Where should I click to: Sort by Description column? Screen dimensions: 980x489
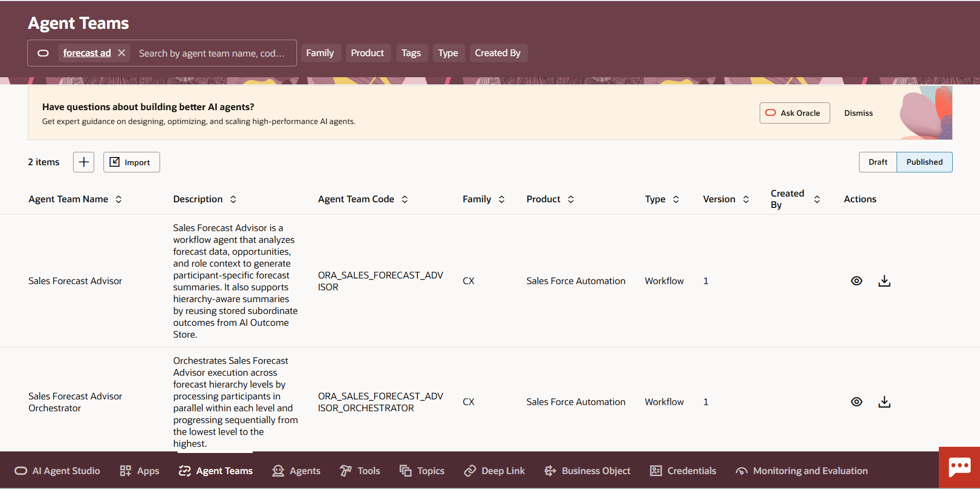tap(233, 199)
